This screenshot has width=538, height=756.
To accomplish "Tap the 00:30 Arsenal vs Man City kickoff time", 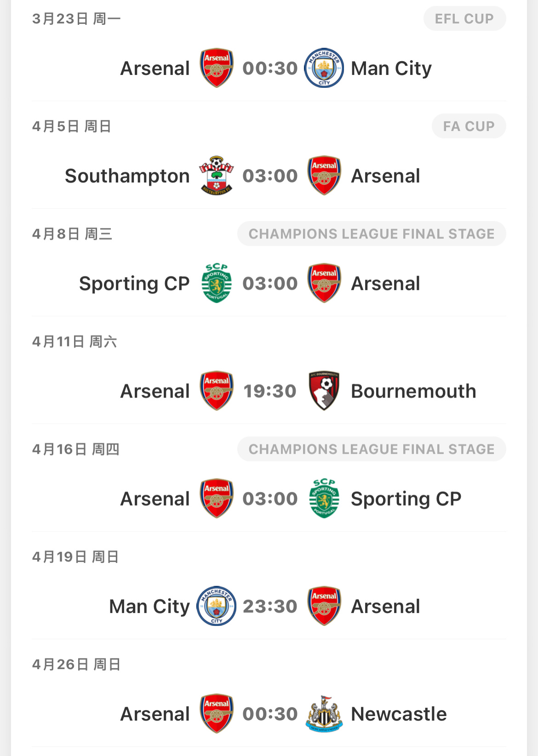I will [x=270, y=68].
